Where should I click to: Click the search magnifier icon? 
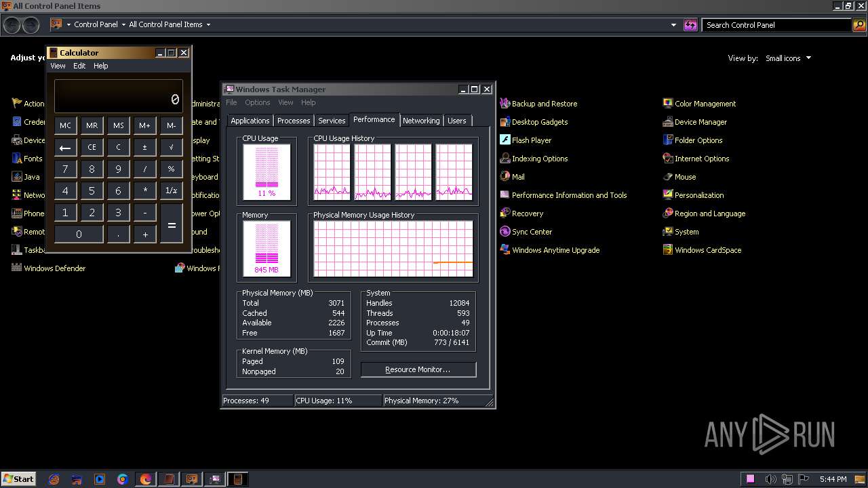(859, 25)
